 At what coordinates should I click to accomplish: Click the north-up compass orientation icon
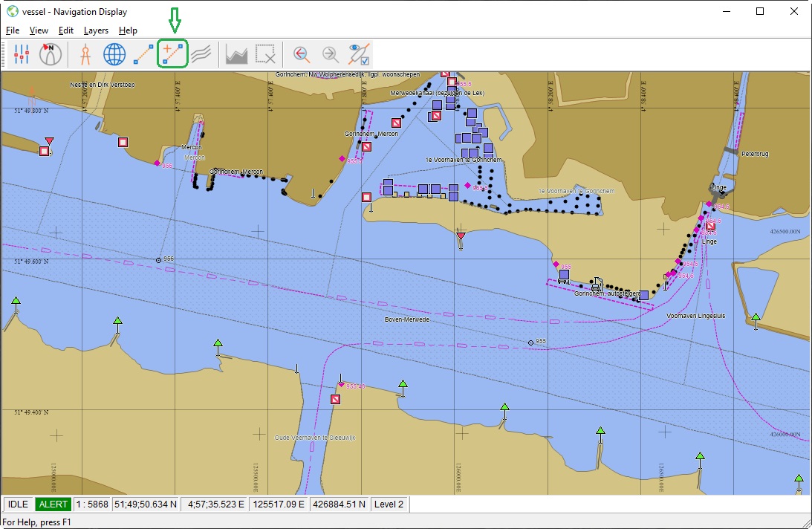51,54
